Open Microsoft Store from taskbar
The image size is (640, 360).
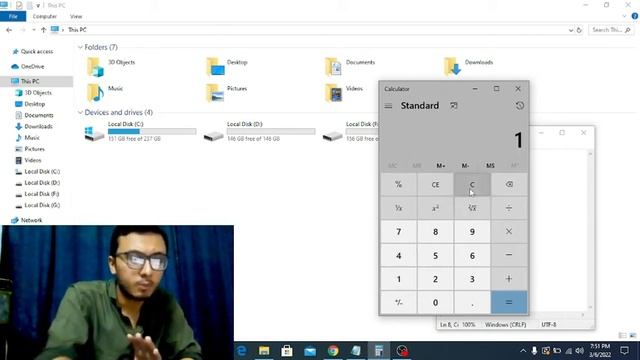point(287,351)
